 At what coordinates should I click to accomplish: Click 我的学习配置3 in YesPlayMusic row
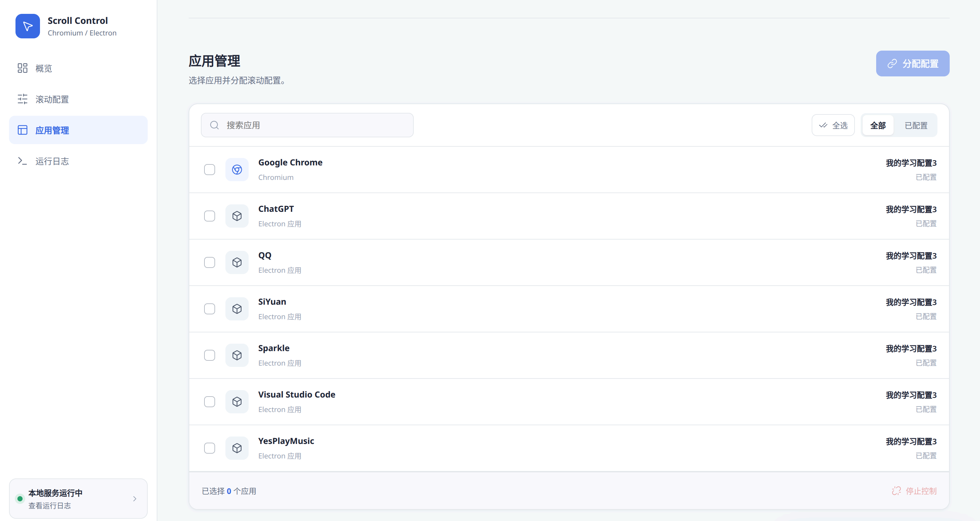coord(911,441)
